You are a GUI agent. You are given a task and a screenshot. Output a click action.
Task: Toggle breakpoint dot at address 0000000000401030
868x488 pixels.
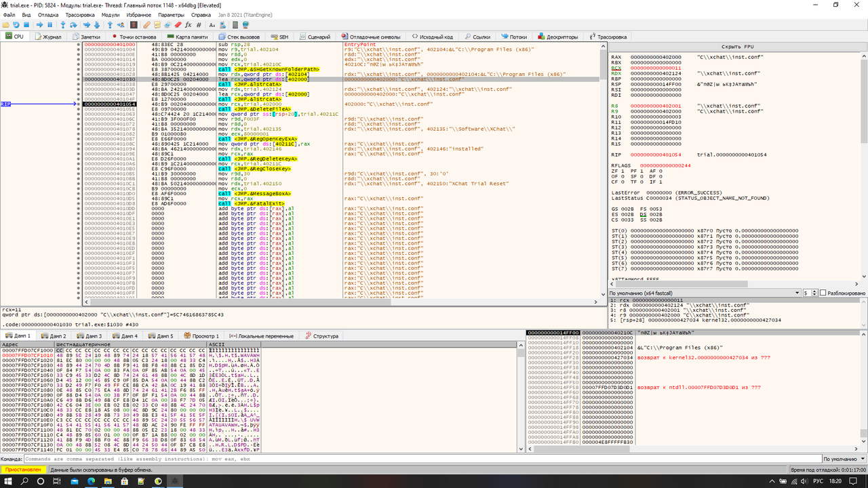pos(79,79)
